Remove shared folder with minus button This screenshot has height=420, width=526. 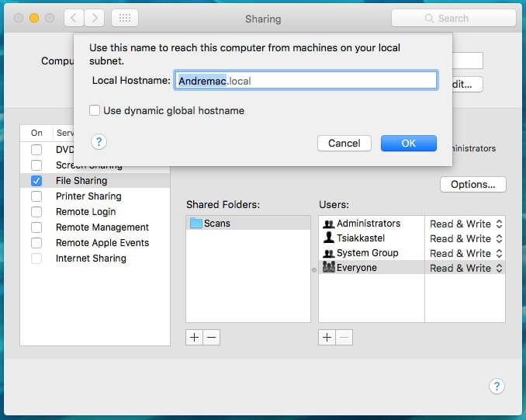(211, 337)
